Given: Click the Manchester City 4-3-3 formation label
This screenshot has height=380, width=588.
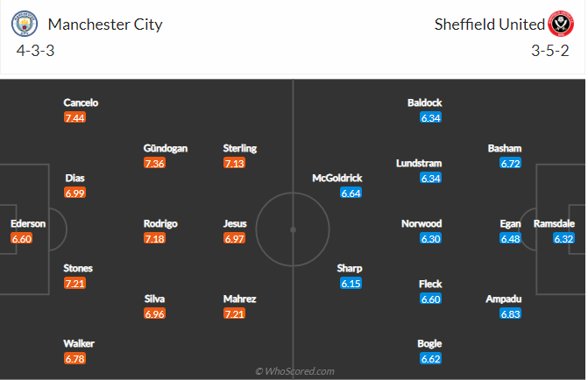Looking at the screenshot, I should click(37, 51).
